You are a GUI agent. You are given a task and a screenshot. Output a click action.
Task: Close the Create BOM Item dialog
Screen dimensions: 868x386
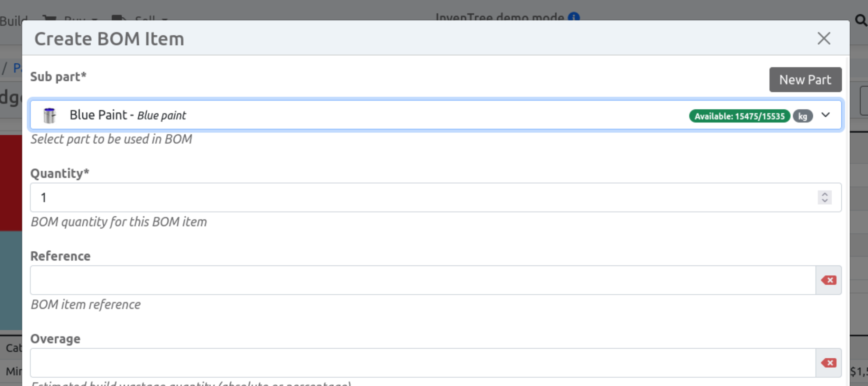click(824, 38)
